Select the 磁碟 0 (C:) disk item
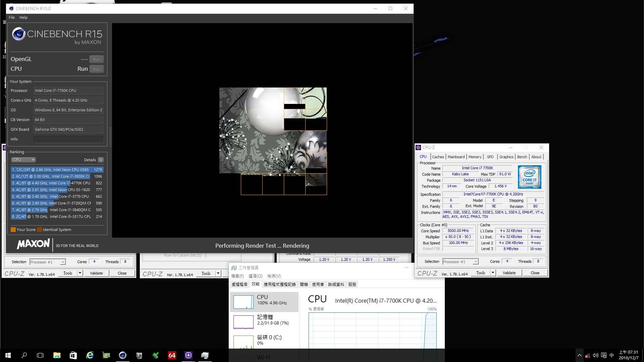Screen dimensions: 644x362 point(264,341)
